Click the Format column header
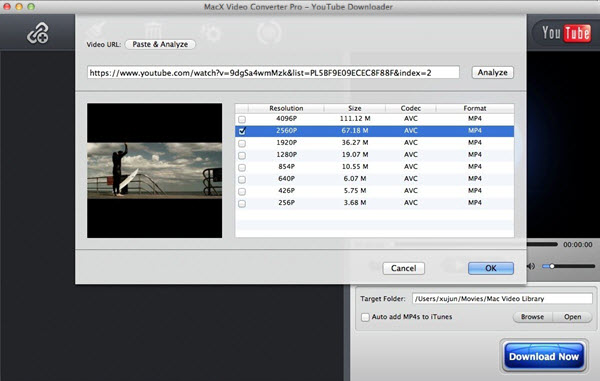The width and height of the screenshot is (600, 381). pyautogui.click(x=475, y=108)
